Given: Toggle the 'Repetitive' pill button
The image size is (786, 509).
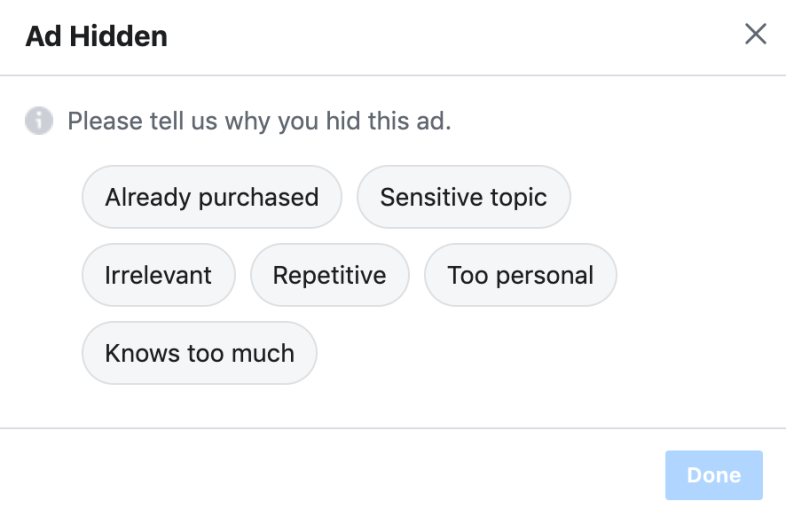Looking at the screenshot, I should [330, 275].
